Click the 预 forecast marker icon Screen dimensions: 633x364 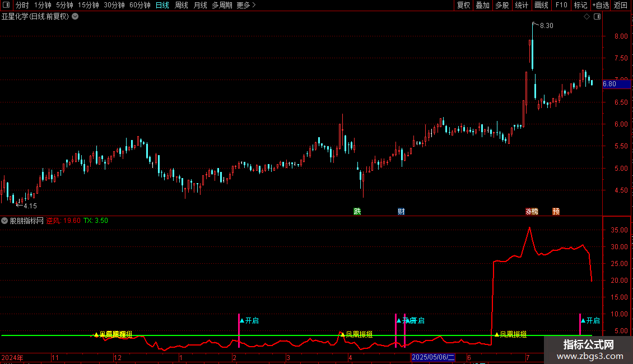(x=556, y=212)
